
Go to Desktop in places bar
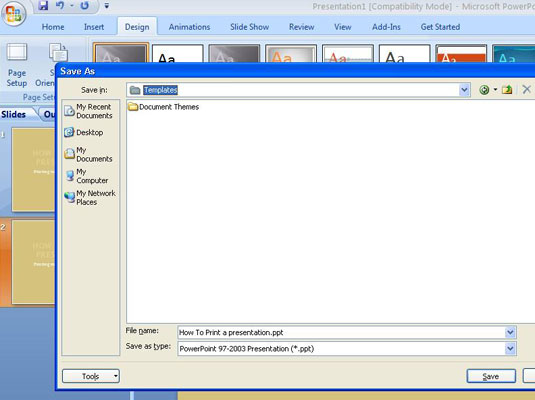[x=84, y=132]
